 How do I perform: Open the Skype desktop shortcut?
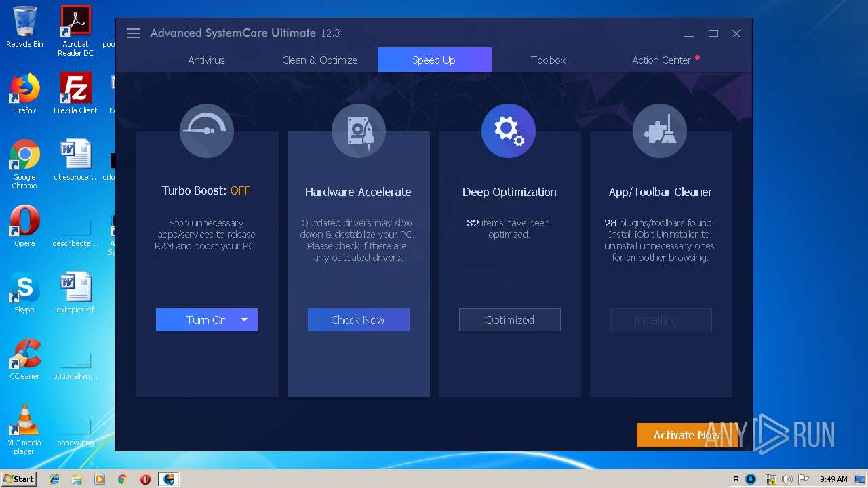pos(24,293)
